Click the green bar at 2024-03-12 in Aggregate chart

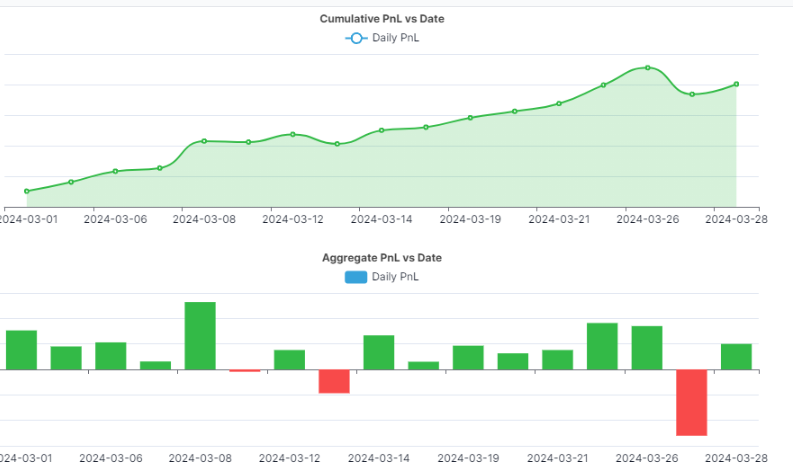tap(289, 360)
